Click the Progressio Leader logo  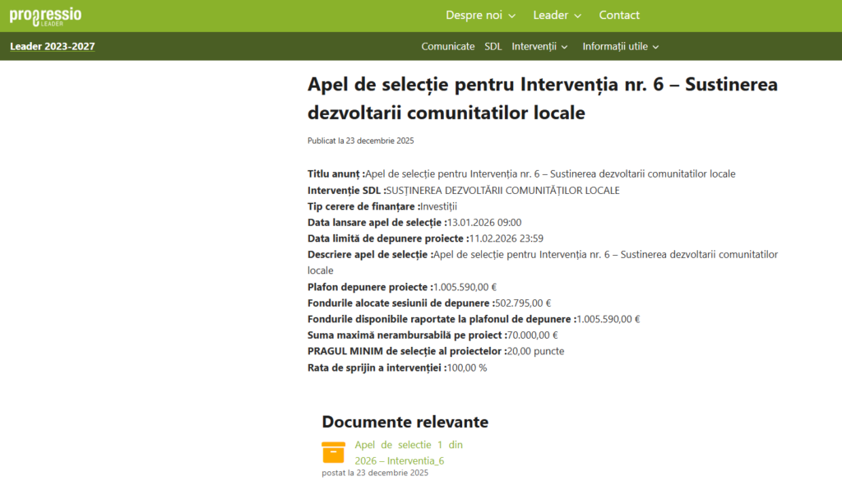(45, 16)
